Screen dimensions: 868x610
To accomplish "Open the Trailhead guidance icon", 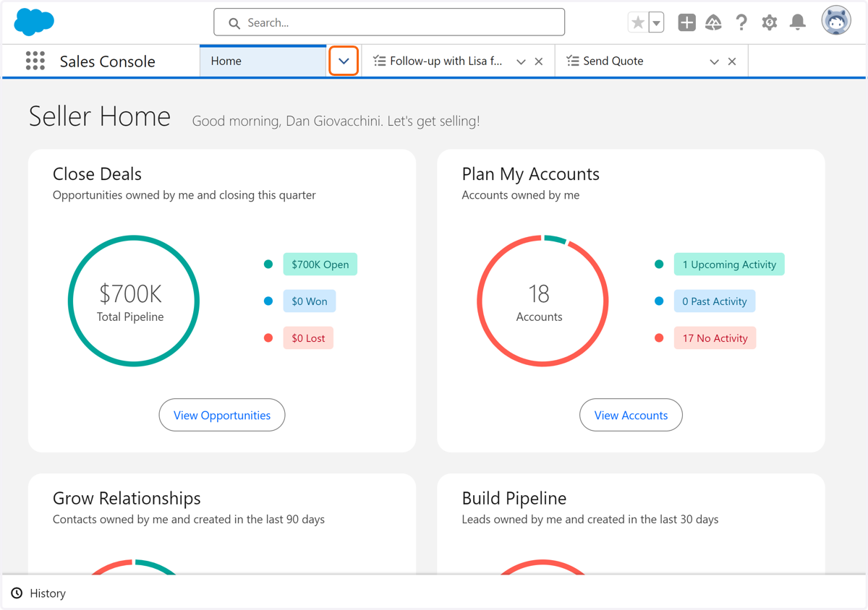I will [713, 22].
